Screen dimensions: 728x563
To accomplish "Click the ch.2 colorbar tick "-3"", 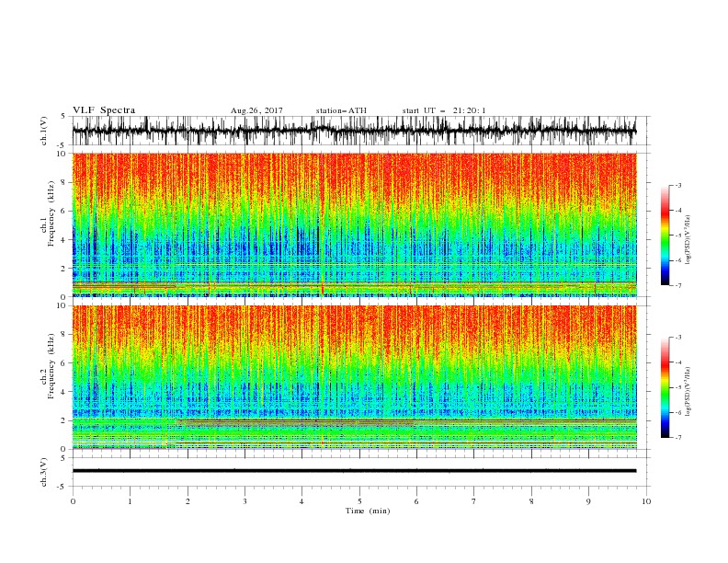I will tap(678, 338).
